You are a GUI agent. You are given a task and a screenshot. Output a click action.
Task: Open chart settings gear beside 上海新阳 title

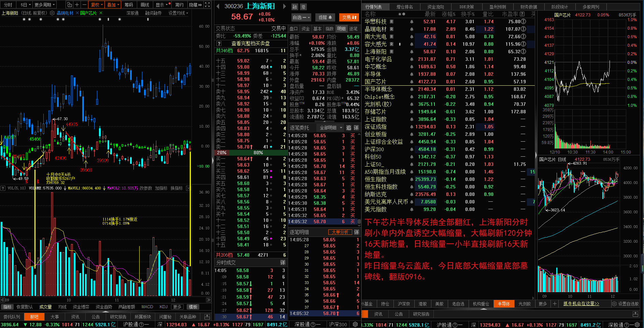52,13
